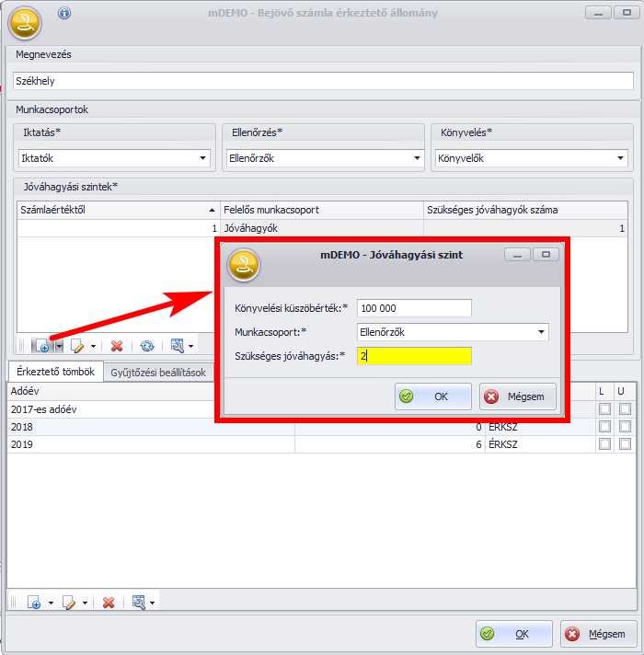Open the Ellenőrzés dropdown in Munkacsoportok
The height and width of the screenshot is (655, 644).
click(x=417, y=158)
